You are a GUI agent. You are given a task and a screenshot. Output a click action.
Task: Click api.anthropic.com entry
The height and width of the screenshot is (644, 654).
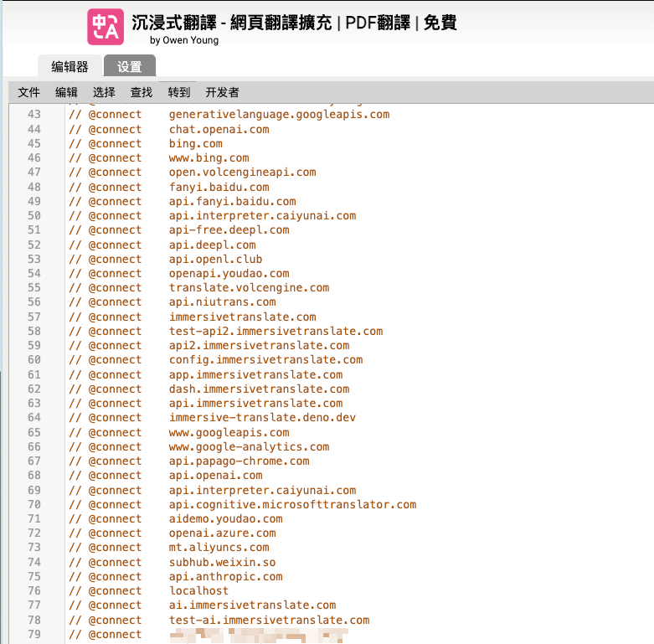point(225,576)
